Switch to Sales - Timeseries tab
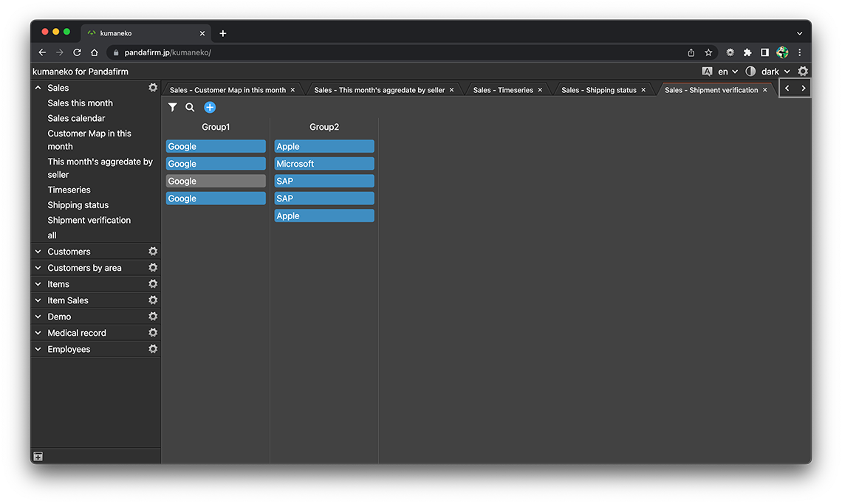 (502, 90)
